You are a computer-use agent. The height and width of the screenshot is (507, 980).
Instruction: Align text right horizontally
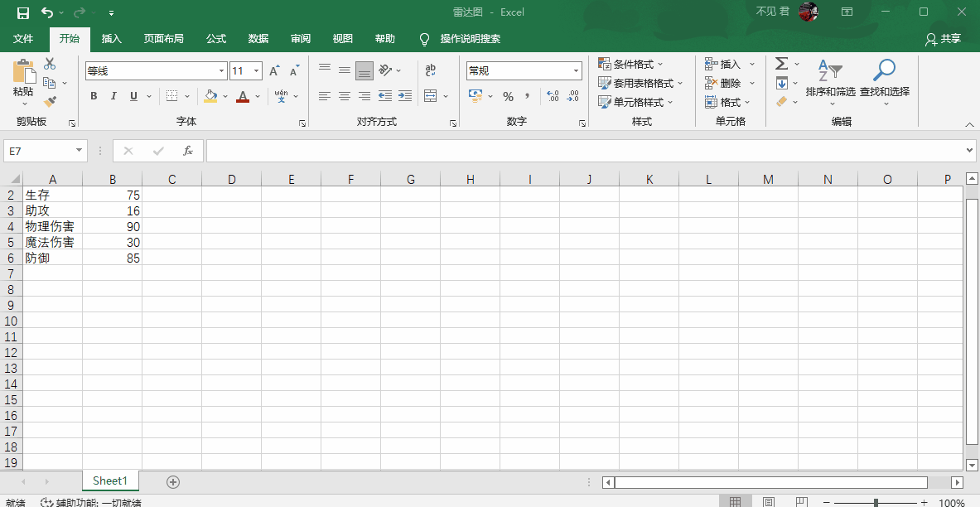coord(364,96)
